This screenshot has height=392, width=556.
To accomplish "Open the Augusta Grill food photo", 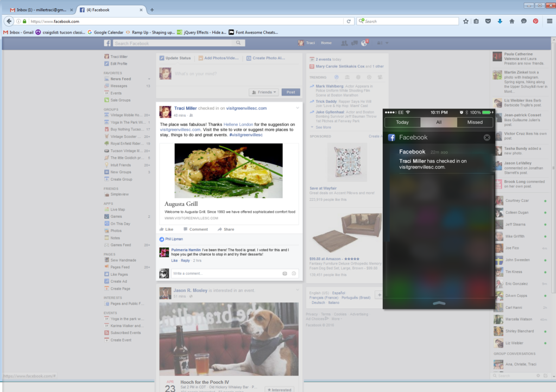I will [229, 170].
